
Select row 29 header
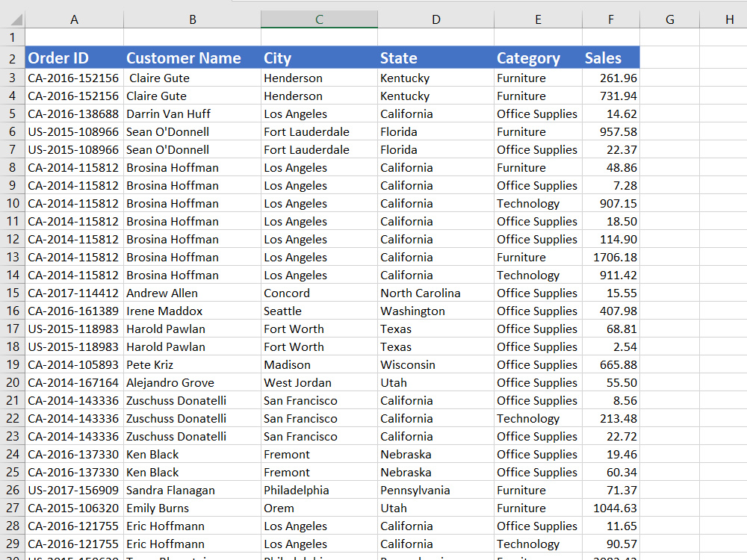(13, 544)
